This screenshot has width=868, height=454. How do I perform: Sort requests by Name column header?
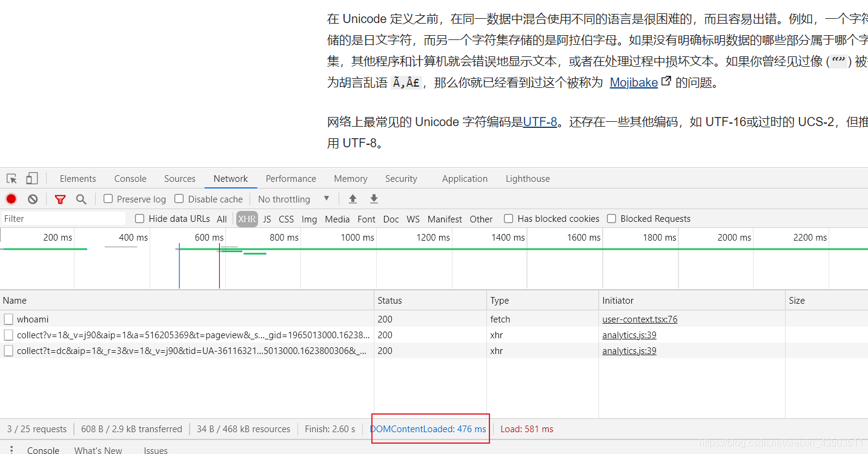pyautogui.click(x=187, y=301)
